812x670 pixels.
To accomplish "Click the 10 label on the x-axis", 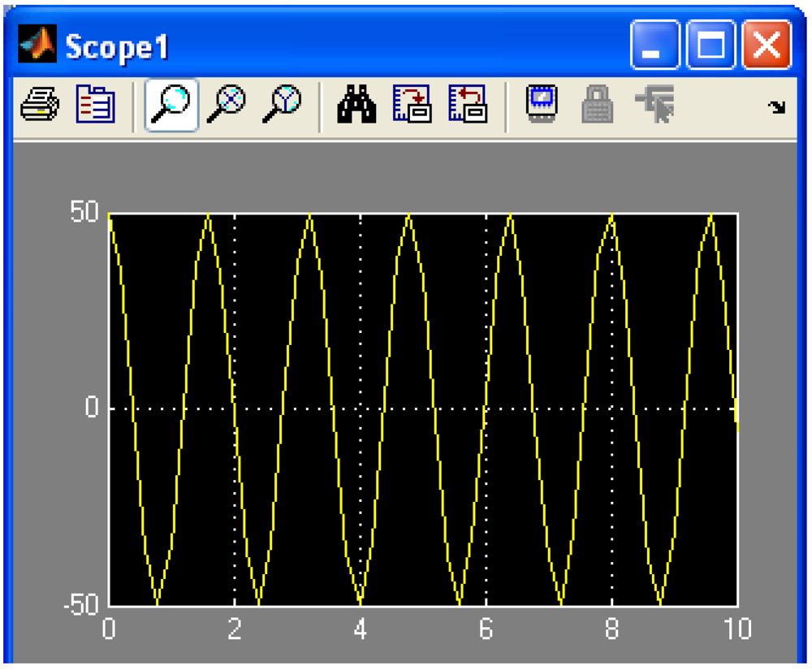I will (737, 630).
